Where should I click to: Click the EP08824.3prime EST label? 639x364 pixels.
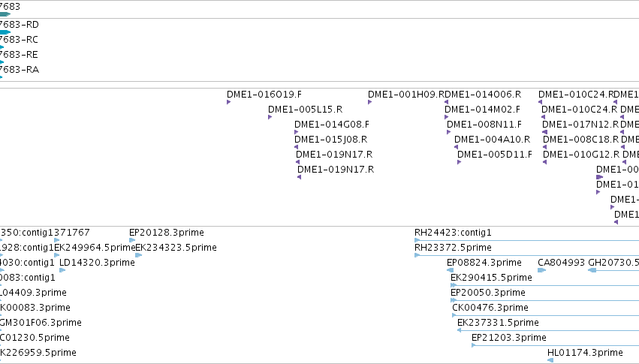(484, 263)
